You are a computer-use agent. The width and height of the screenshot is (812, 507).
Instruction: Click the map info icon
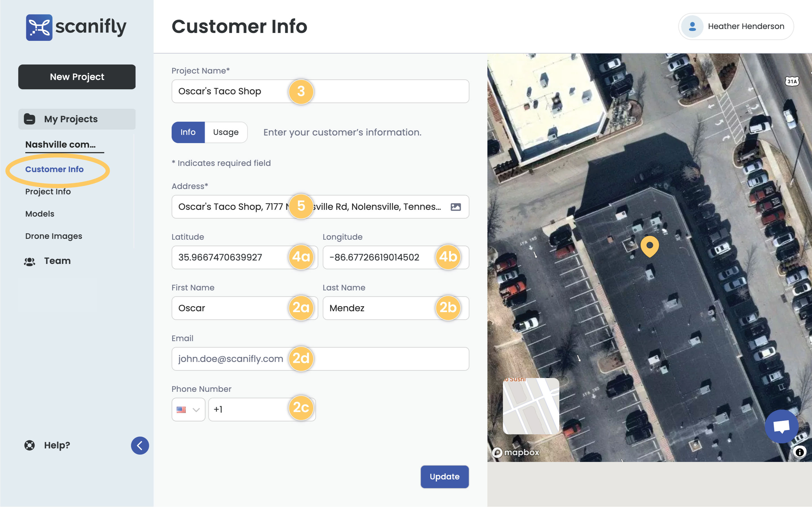click(800, 452)
